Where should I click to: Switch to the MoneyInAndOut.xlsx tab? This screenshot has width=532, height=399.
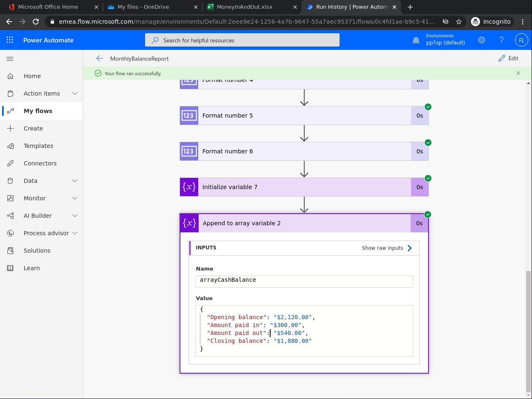[x=244, y=7]
